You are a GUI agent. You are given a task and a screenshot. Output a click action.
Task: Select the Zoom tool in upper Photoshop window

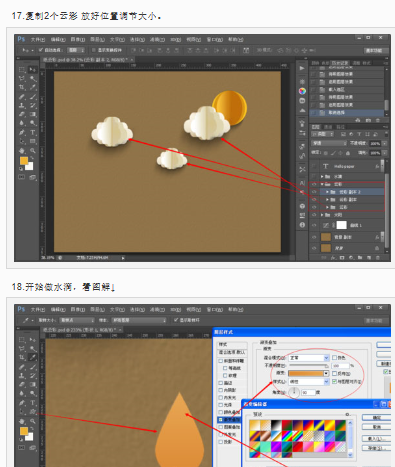point(33,150)
